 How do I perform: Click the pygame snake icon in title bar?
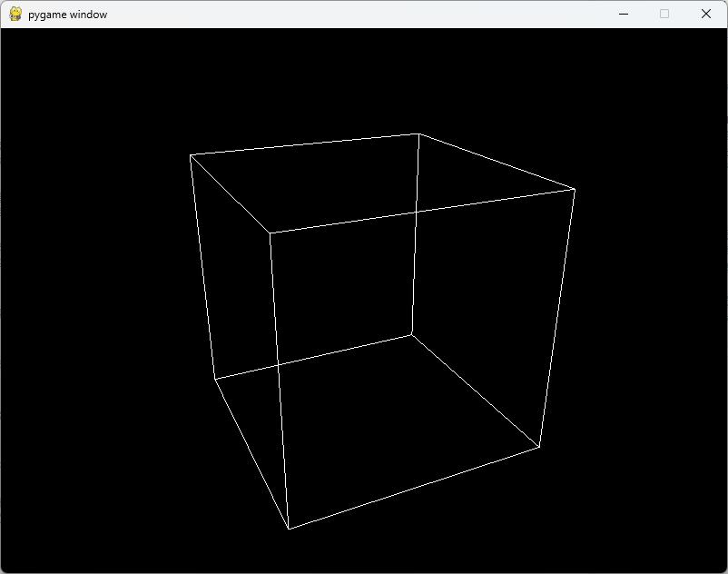15,14
